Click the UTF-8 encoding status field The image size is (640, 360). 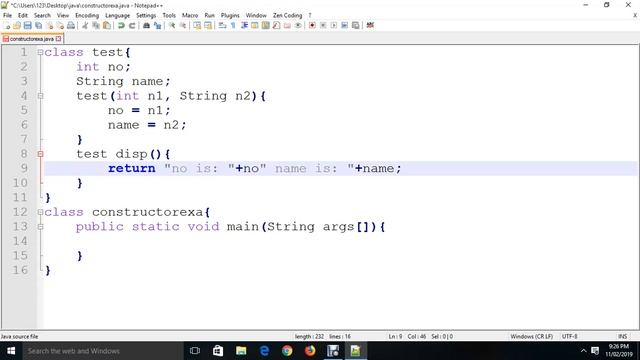569,337
